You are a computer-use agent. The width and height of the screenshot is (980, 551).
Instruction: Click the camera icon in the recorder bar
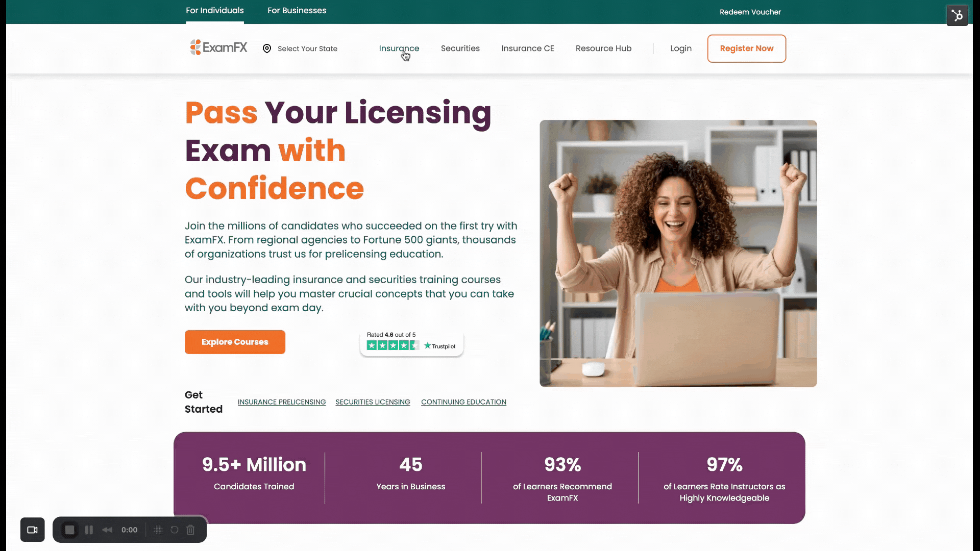pos(33,530)
